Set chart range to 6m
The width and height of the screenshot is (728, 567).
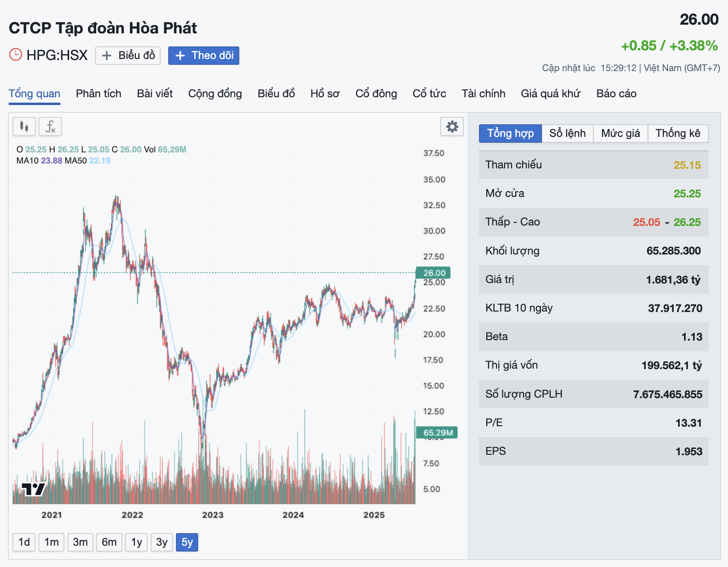[x=109, y=542]
